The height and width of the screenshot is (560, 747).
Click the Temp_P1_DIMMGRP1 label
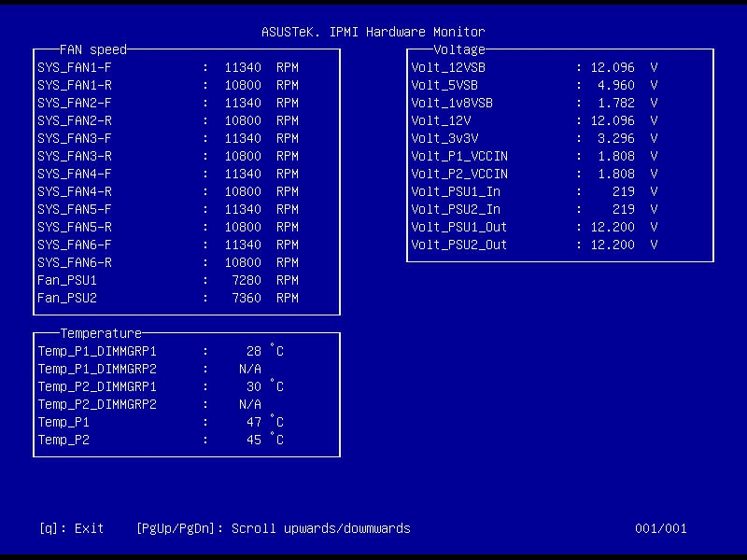97,352
